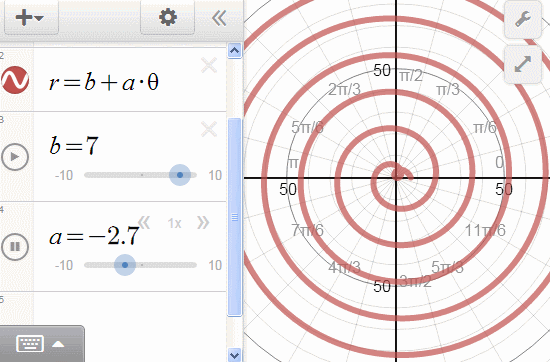This screenshot has width=550, height=362.
Task: Edit the r=b+a·θ expression field
Action: (x=104, y=82)
